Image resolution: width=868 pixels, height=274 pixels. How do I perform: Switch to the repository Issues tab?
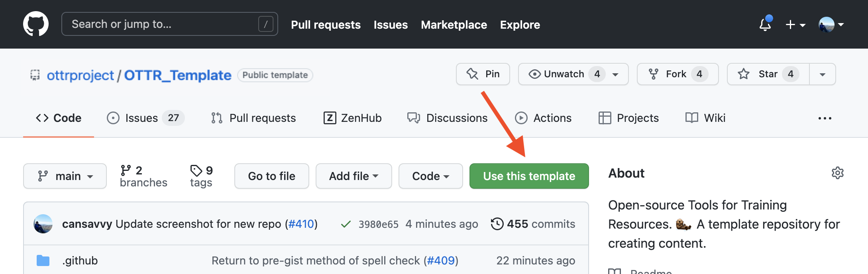click(x=145, y=118)
